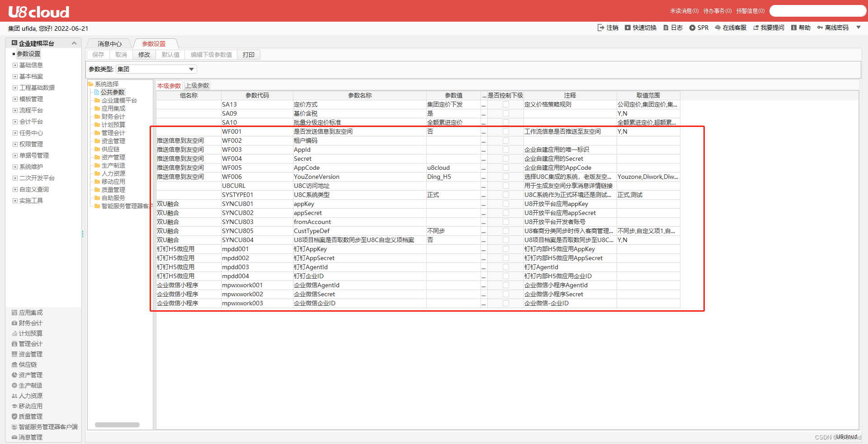Select 财务会计 module in bottom sidebar

pyautogui.click(x=30, y=322)
